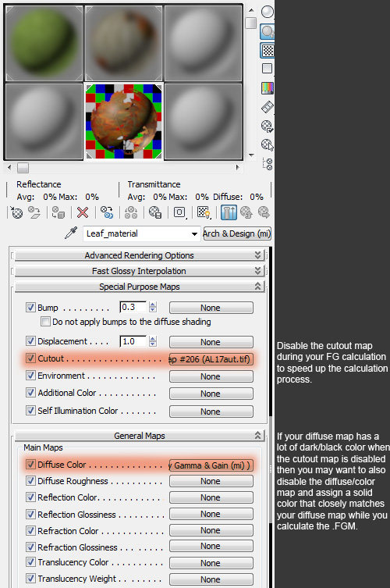
Task: Toggle Show End Result icon
Action: click(229, 212)
